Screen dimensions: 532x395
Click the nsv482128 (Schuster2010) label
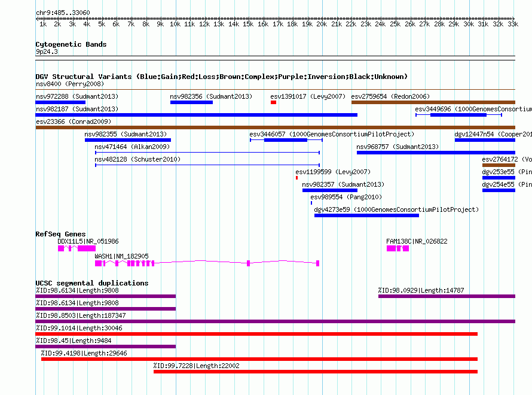coord(137,159)
